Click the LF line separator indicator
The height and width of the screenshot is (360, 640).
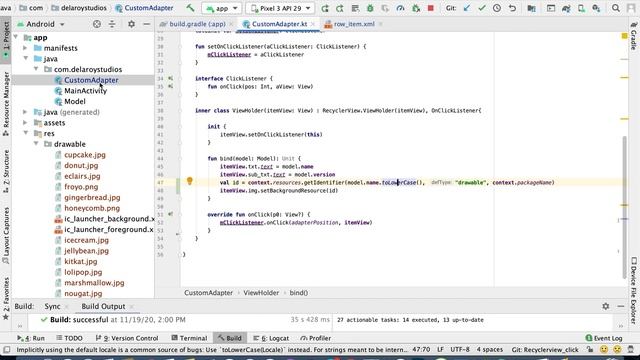[440, 350]
